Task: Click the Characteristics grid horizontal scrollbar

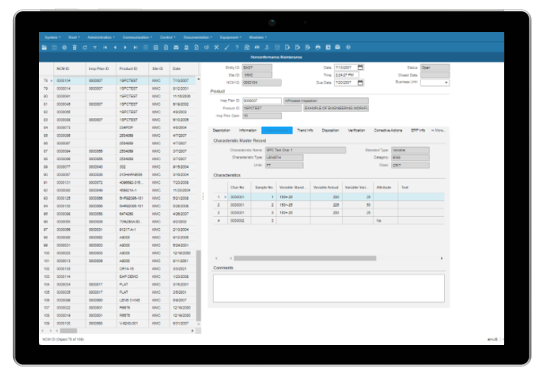Action: 305,259
